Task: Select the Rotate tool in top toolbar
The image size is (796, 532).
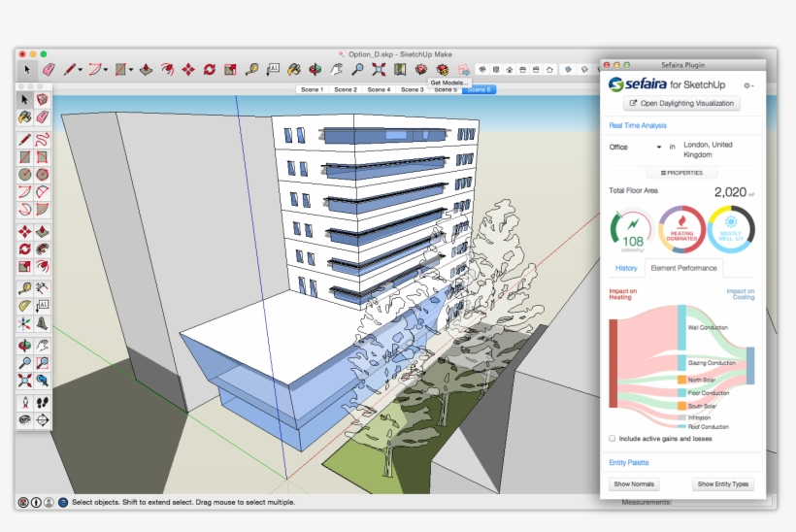Action: [209, 70]
